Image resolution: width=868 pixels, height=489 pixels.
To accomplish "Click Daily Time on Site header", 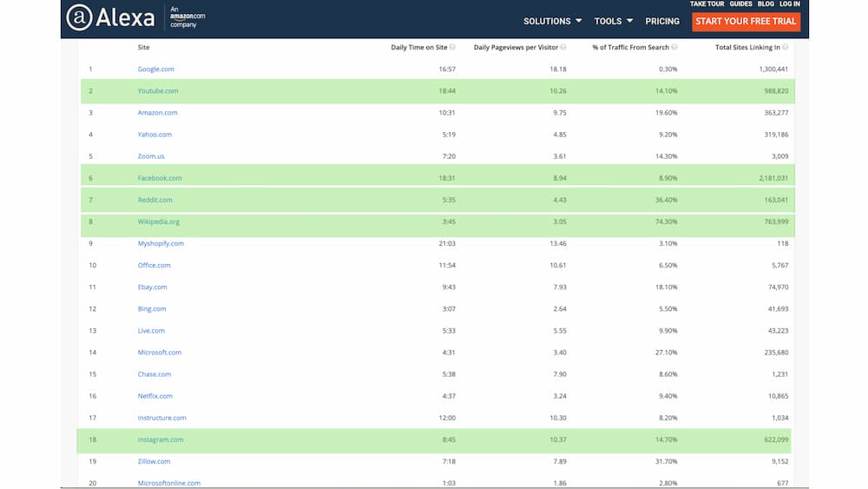I will [419, 47].
